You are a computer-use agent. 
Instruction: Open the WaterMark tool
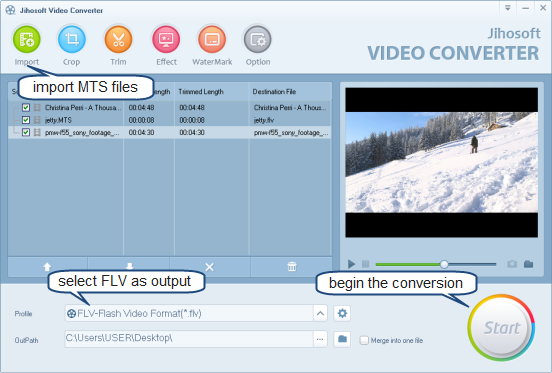pos(212,39)
